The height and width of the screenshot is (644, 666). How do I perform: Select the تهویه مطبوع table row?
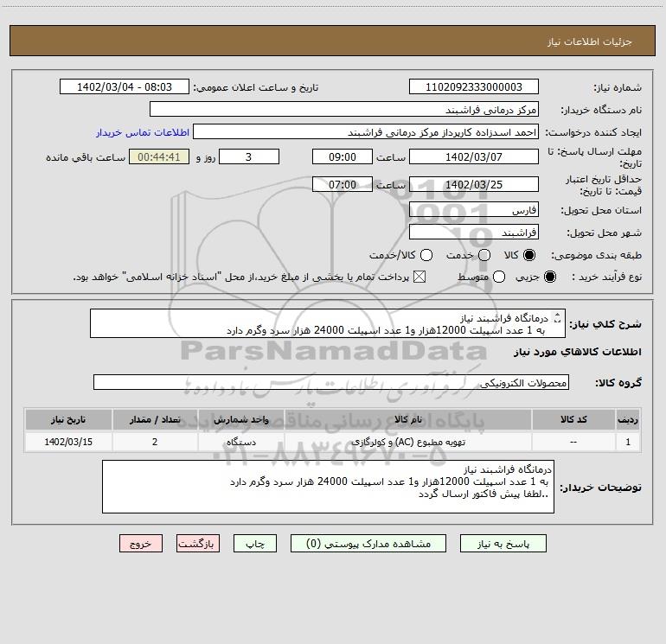point(333,442)
